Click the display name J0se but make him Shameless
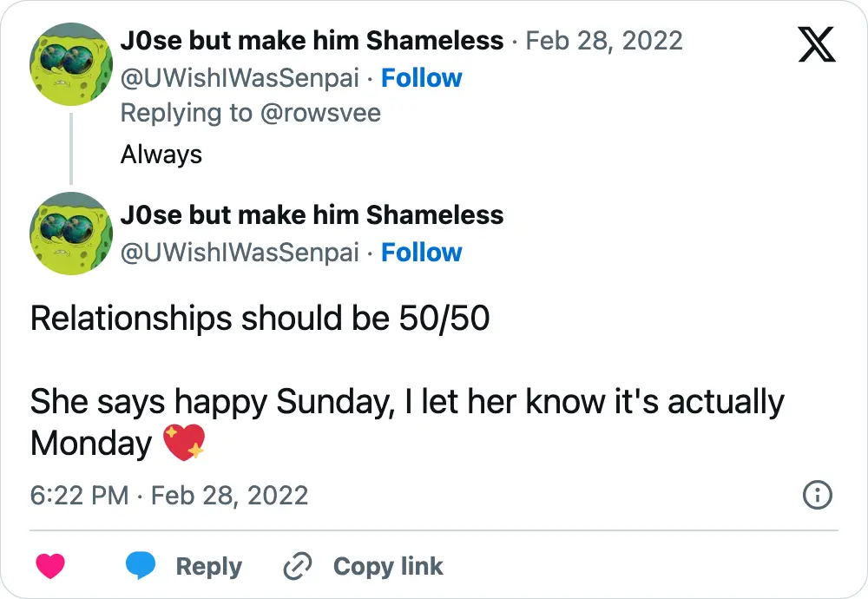 (x=311, y=40)
